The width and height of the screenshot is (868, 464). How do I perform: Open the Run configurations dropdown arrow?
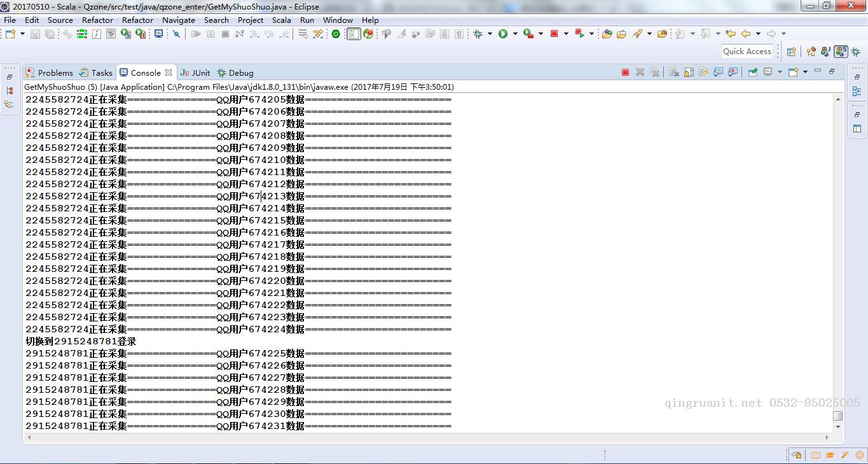[x=515, y=34]
